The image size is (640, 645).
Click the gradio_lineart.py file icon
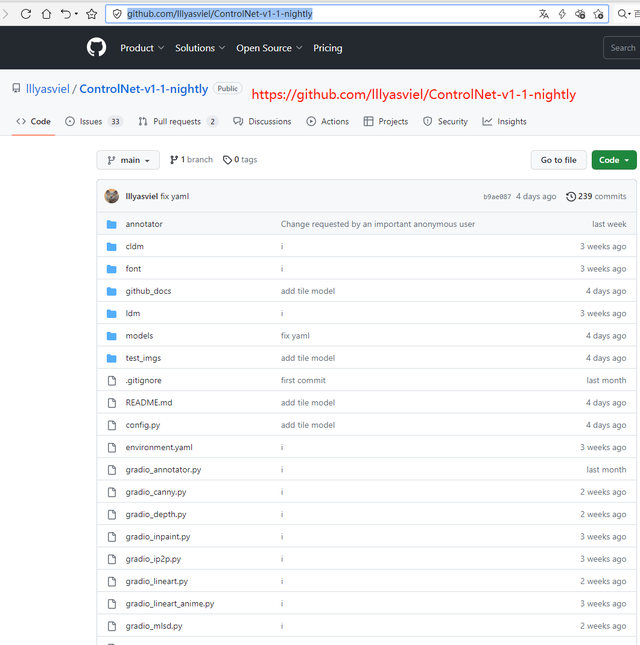[x=111, y=581]
